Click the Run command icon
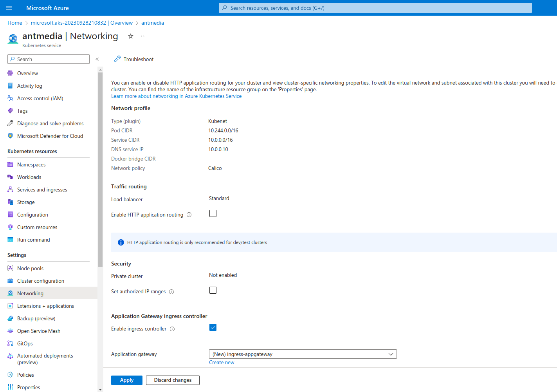Screen dimensions: 557x392 coord(11,240)
